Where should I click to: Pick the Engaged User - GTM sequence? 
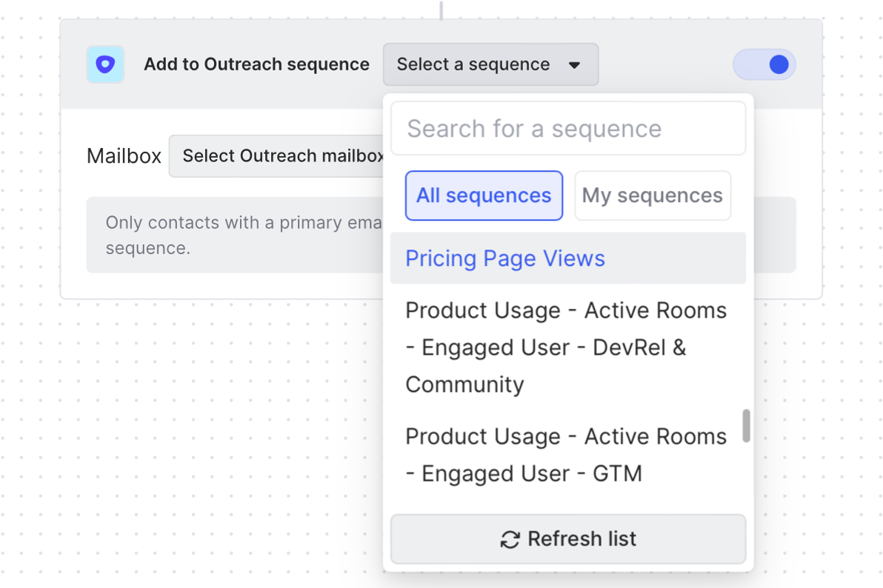(x=566, y=455)
